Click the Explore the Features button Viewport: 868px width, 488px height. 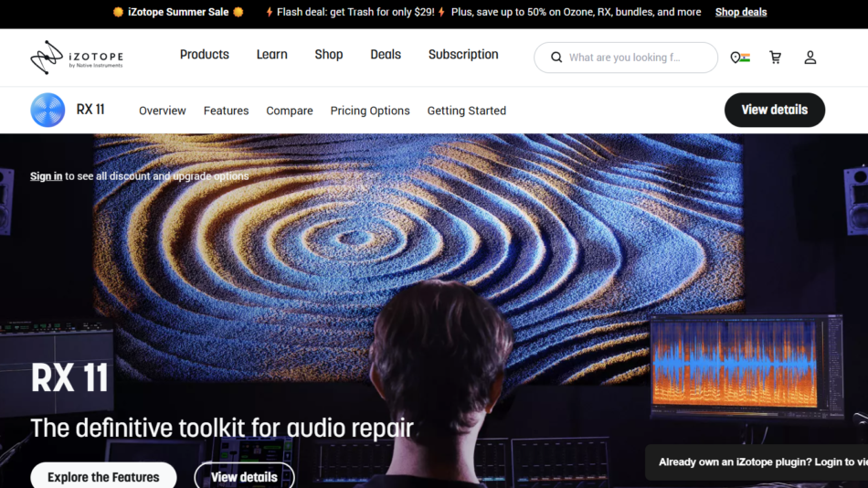coord(103,476)
